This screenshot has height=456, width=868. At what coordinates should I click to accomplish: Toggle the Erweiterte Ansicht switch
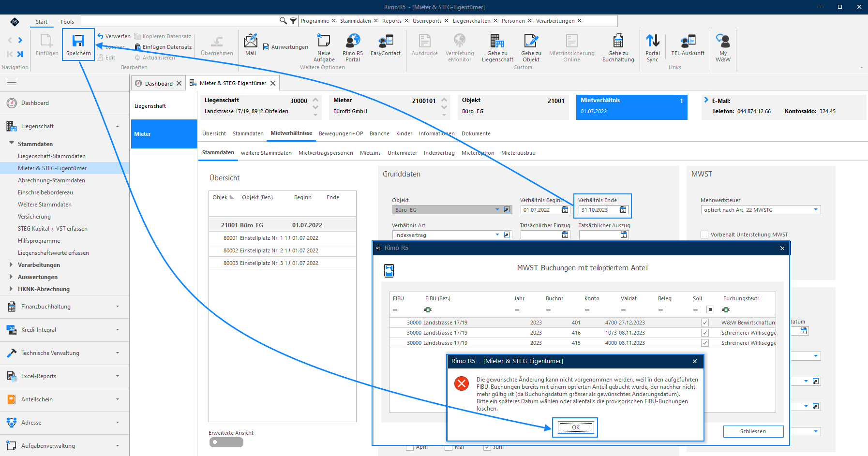coord(226,442)
